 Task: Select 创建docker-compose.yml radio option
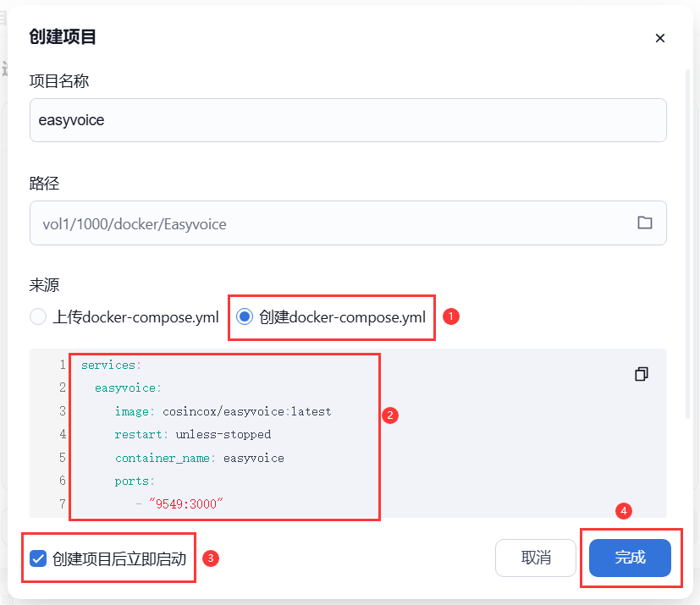coord(245,316)
